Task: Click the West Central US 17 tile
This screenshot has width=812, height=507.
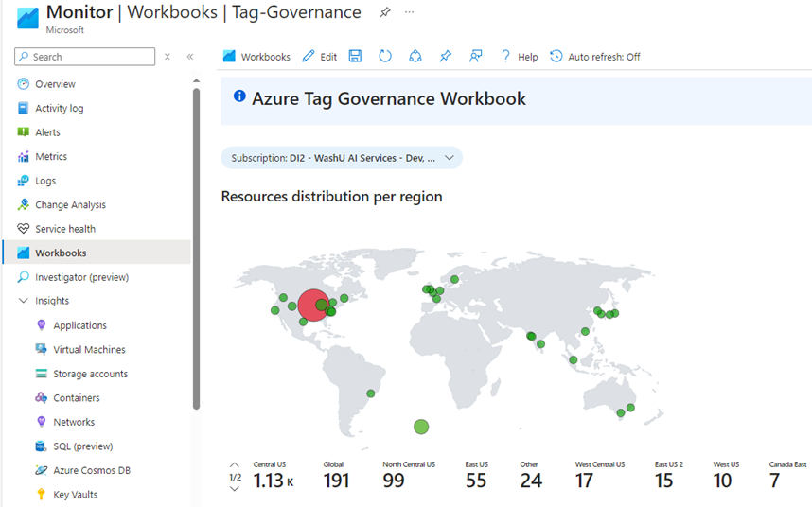Action: [600, 475]
